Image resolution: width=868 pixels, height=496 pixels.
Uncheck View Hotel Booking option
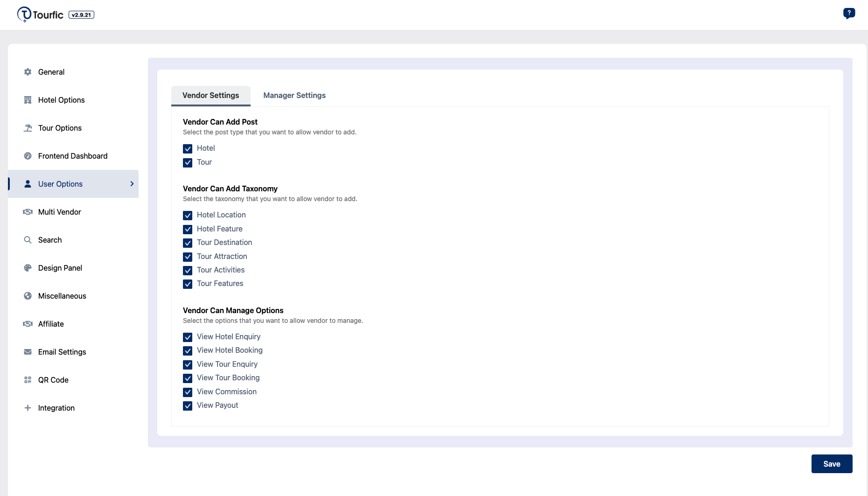point(188,351)
